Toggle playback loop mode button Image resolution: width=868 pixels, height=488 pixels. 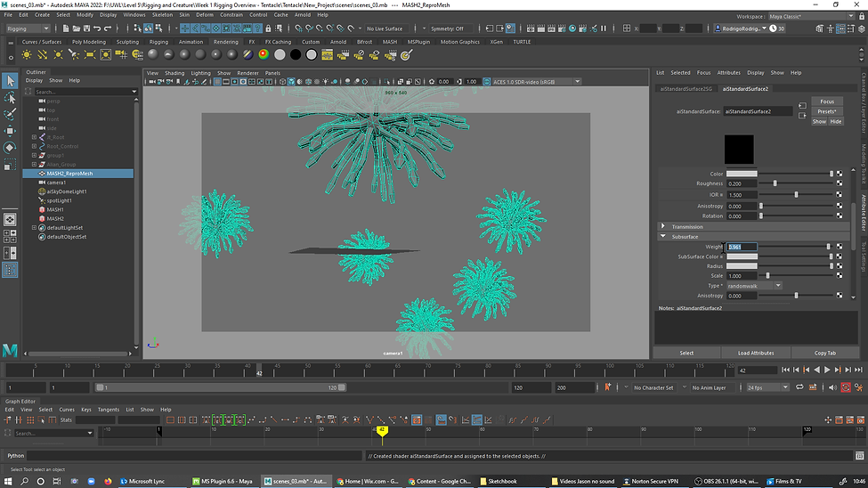800,387
